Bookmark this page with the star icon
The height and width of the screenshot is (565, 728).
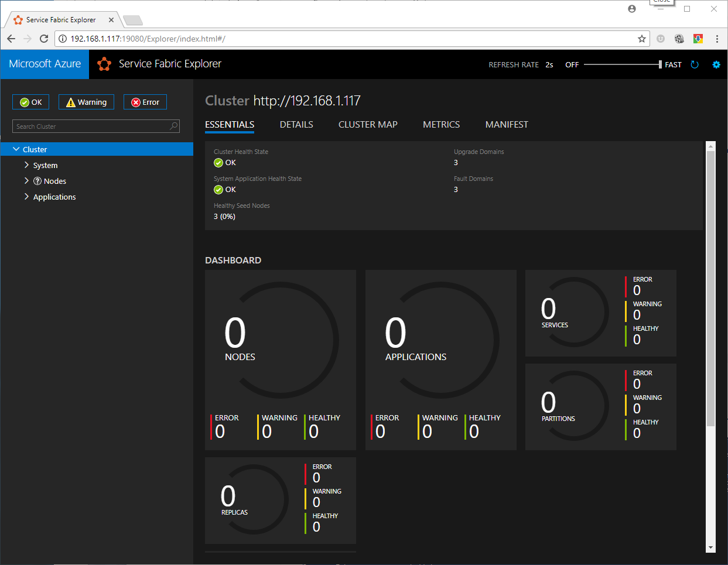642,39
